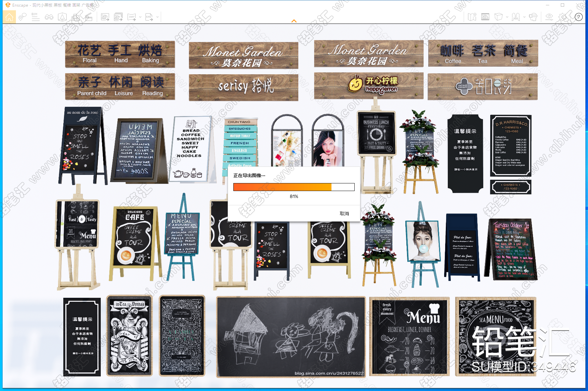Click the Tuesday October colorful chalkboard

click(x=511, y=249)
